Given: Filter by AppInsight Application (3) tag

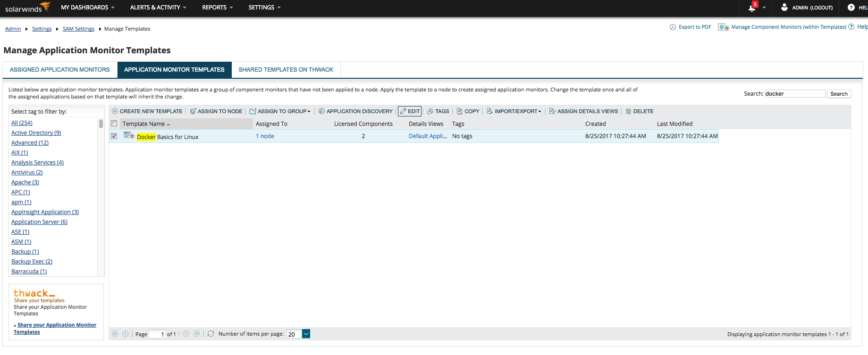Looking at the screenshot, I should click(x=45, y=212).
